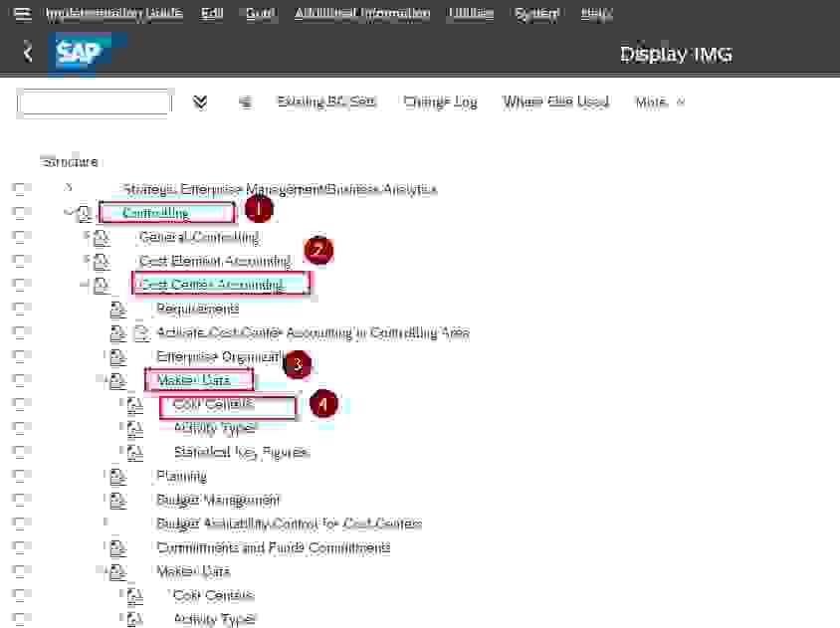
Task: Click the back arrow beside the SAP logo
Action: point(27,53)
